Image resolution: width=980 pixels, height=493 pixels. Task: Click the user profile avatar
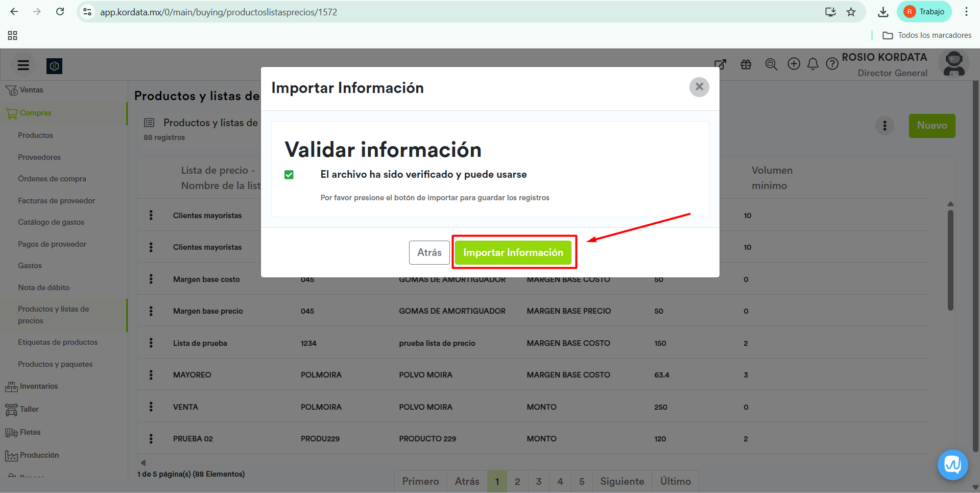(953, 64)
